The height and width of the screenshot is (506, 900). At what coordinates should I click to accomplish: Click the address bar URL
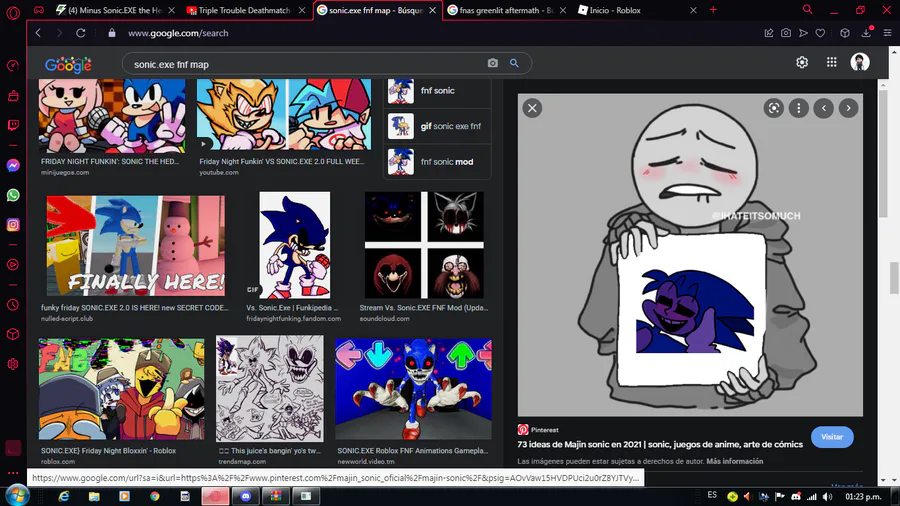(178, 33)
